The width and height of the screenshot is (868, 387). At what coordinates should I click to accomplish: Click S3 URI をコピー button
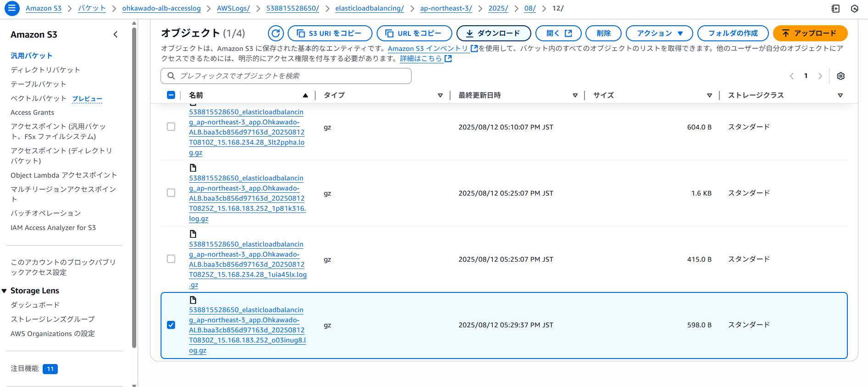tap(330, 33)
